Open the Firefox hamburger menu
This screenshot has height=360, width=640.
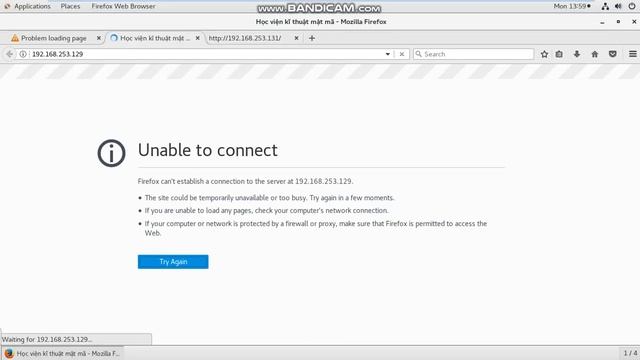pyautogui.click(x=633, y=54)
